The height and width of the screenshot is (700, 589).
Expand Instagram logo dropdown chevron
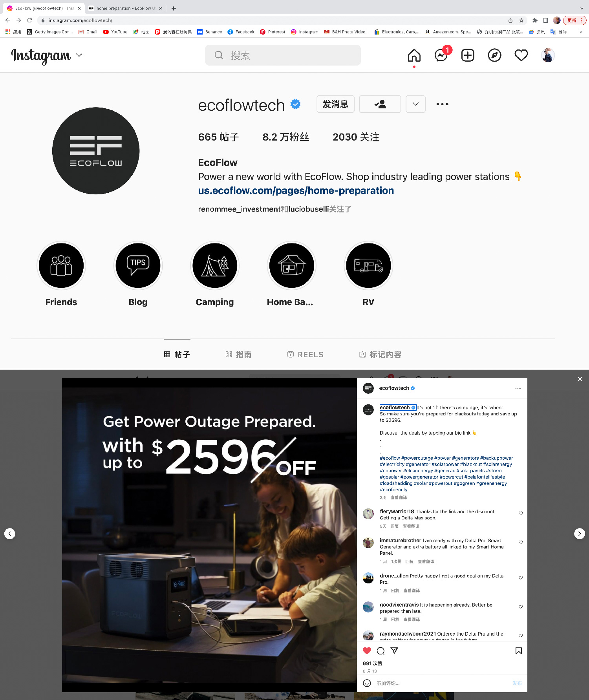pos(79,55)
